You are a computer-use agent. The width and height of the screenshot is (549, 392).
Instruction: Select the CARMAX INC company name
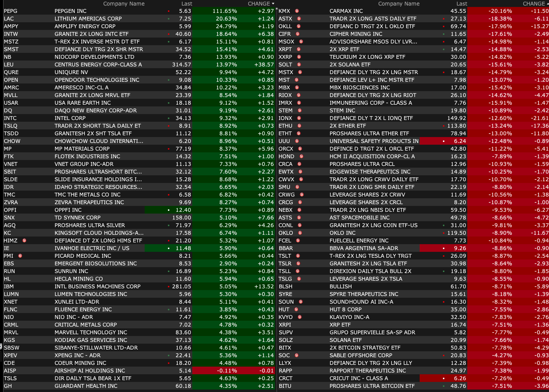(x=346, y=11)
